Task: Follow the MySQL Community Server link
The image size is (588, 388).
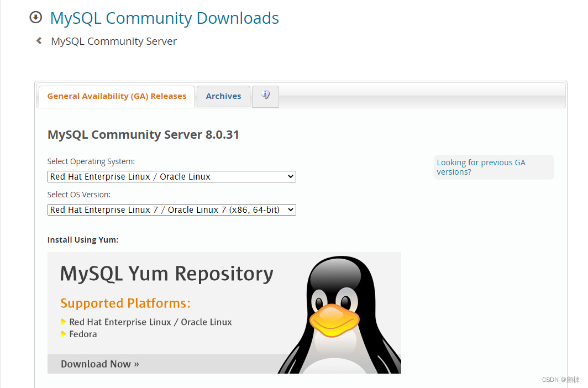Action: tap(113, 41)
